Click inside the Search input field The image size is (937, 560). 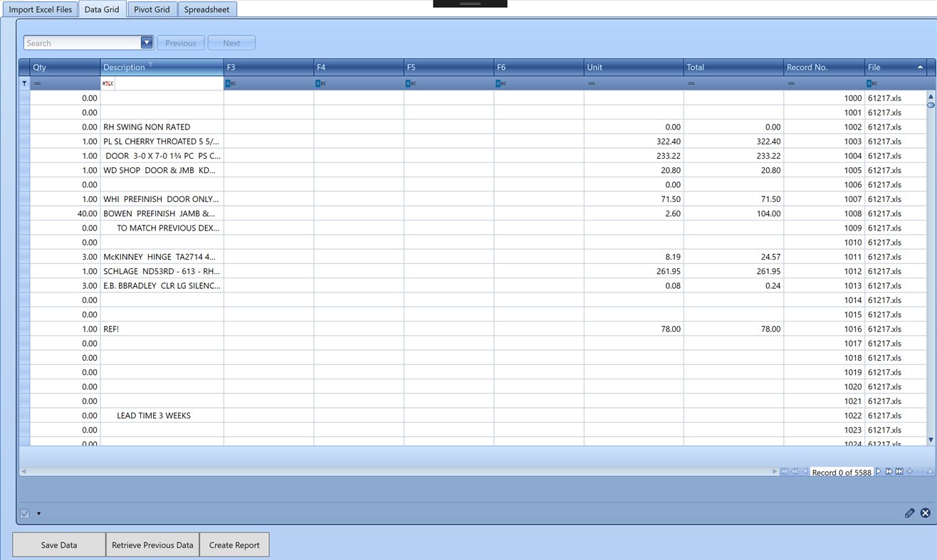click(x=78, y=42)
